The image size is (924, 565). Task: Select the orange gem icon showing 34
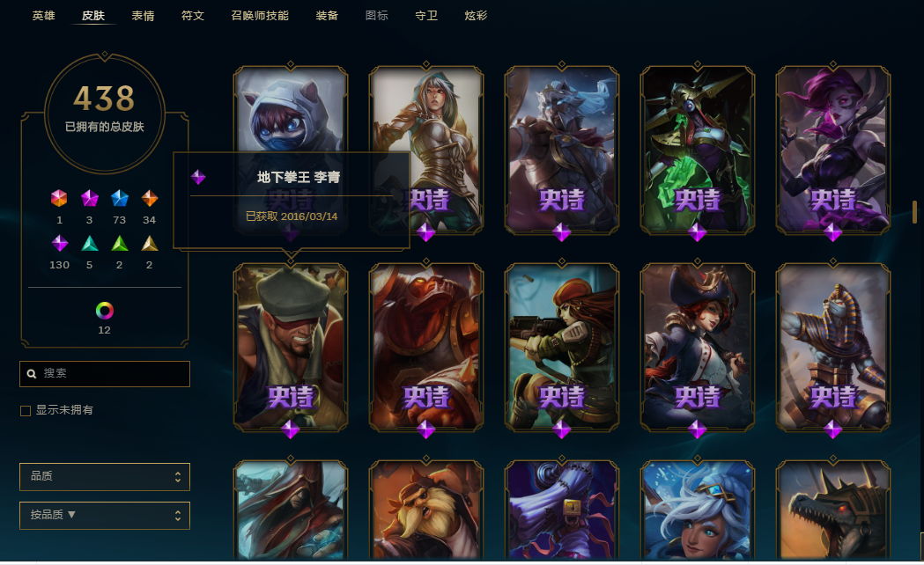point(150,198)
